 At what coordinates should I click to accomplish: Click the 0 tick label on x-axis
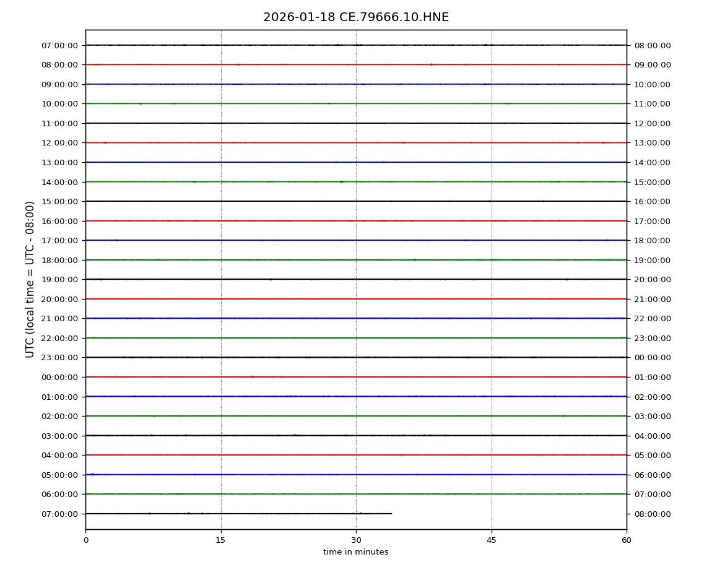(x=85, y=540)
